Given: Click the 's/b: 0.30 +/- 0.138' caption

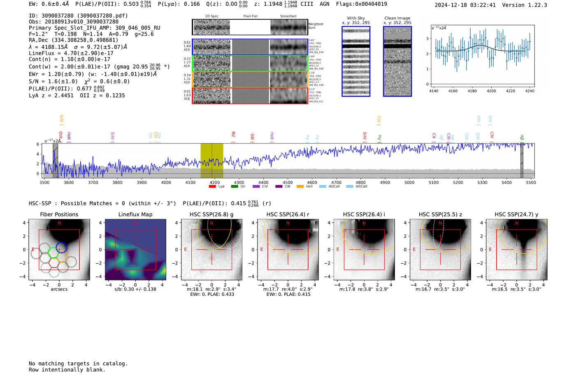Looking at the screenshot, I should [135, 289].
